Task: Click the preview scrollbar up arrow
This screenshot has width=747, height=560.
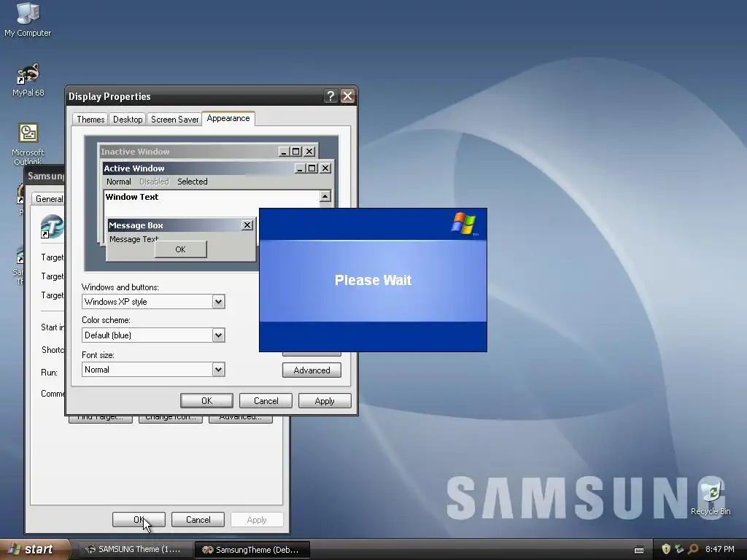Action: point(325,196)
